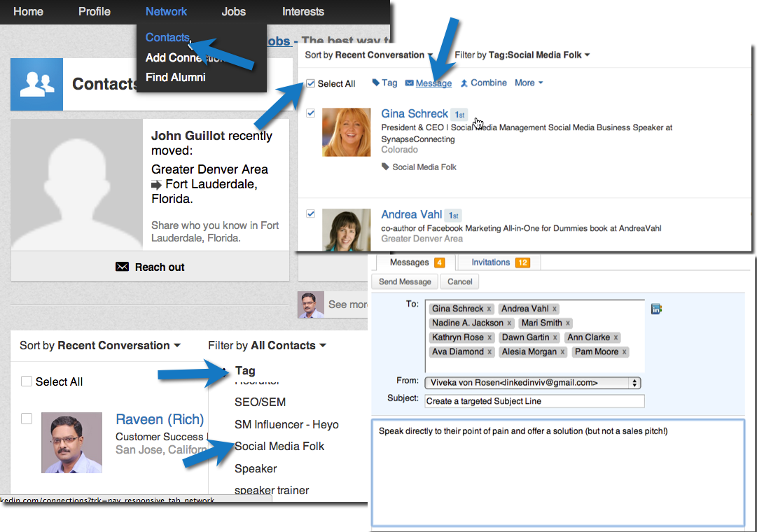Select SM Influencer - Heyo tag
Viewport: 757px width, 532px height.
(287, 424)
